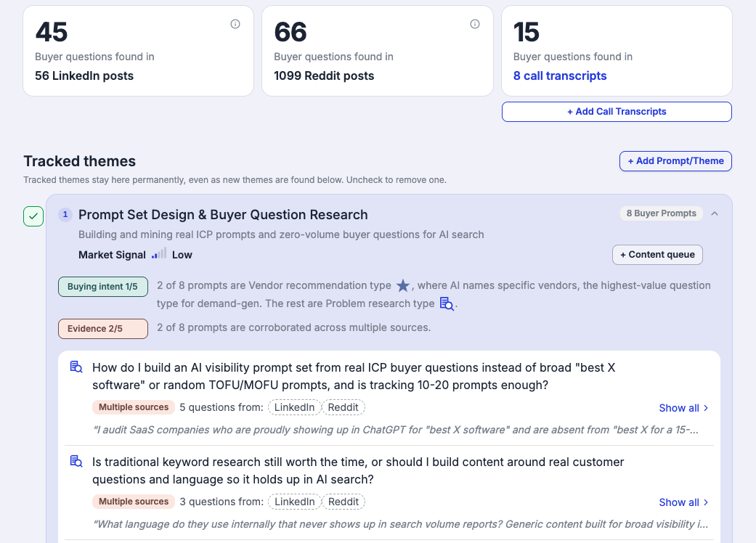Click the Market Signal bars icon

pos(159,253)
